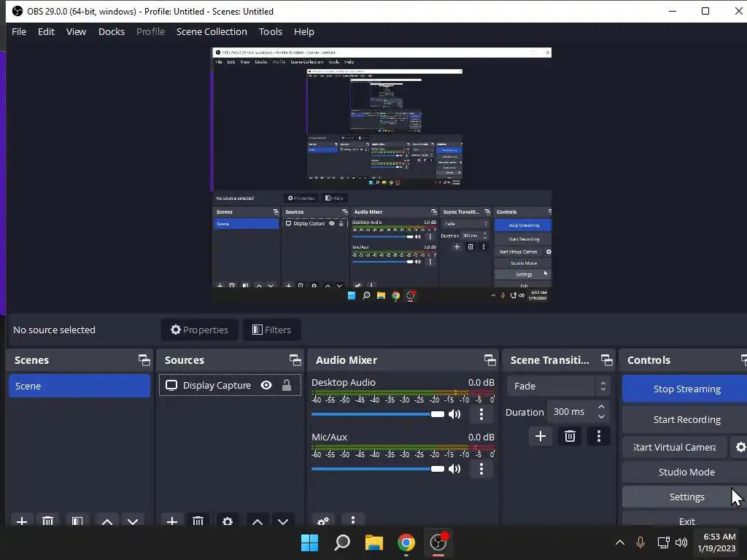
Task: Click the preview canvas thumbnail
Action: [382, 174]
